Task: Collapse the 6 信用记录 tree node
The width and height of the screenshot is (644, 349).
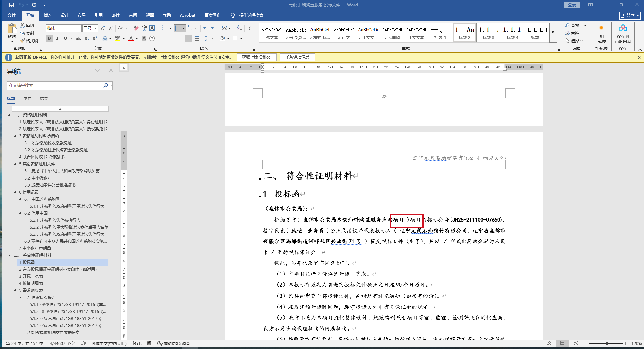Action: click(x=15, y=192)
